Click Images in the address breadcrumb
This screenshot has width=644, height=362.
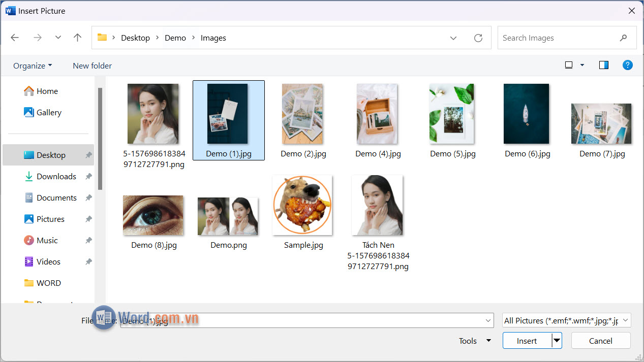[x=213, y=38]
